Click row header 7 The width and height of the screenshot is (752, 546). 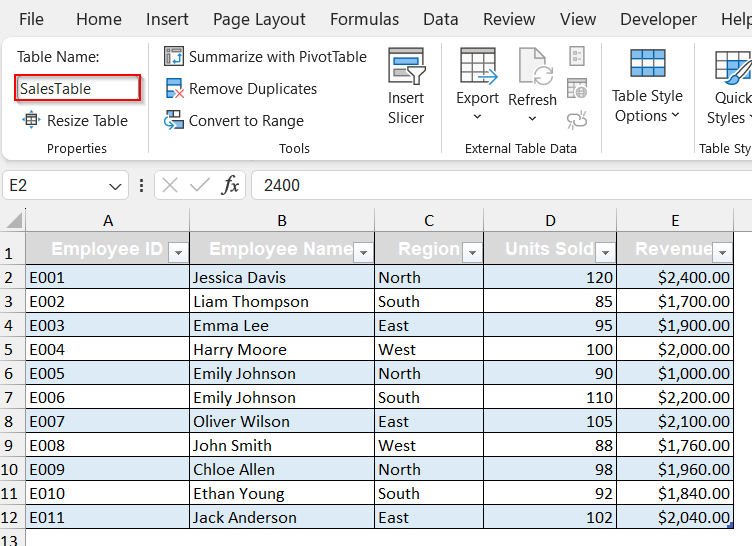point(12,397)
